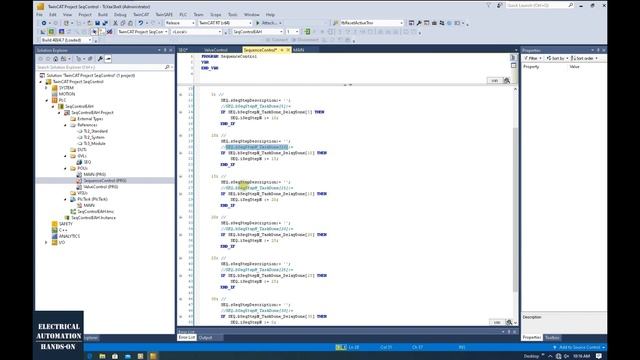
Task: Click TwinCAT Restart Run Mode green icon
Action: click(x=51, y=32)
